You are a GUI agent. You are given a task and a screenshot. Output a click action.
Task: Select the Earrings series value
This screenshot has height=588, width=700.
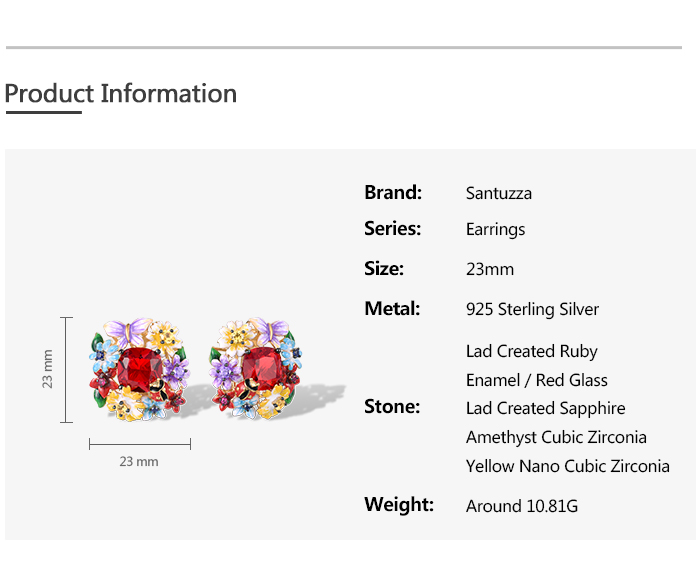tap(495, 230)
